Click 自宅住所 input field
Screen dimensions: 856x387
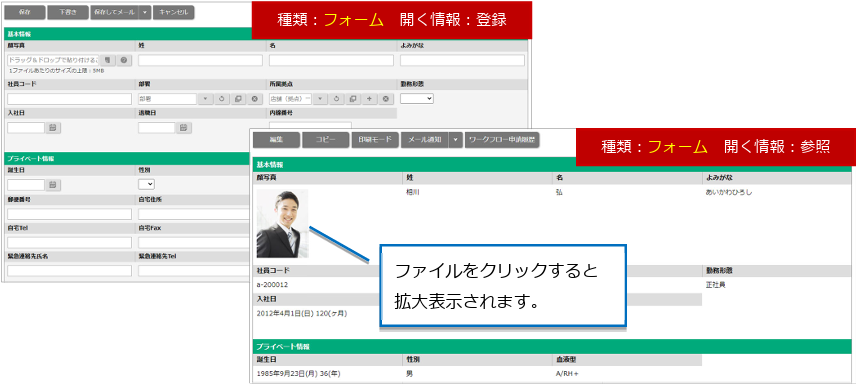194,213
